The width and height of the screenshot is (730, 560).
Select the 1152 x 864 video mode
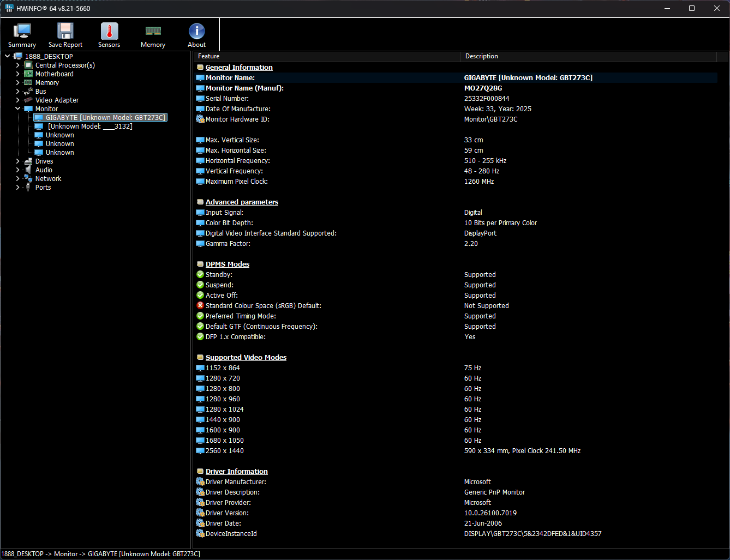[x=456, y=368]
